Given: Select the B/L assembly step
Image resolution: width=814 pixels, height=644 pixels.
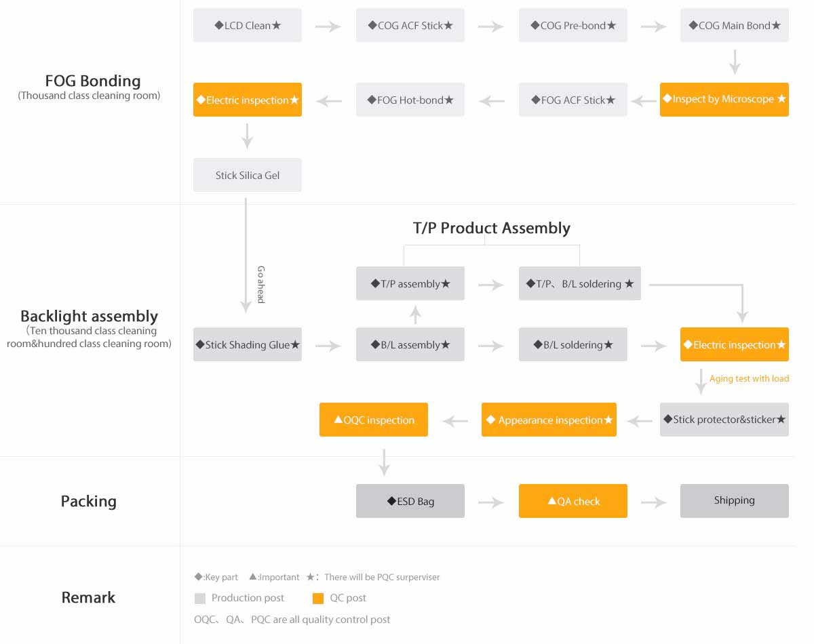Looking at the screenshot, I should coord(410,344).
